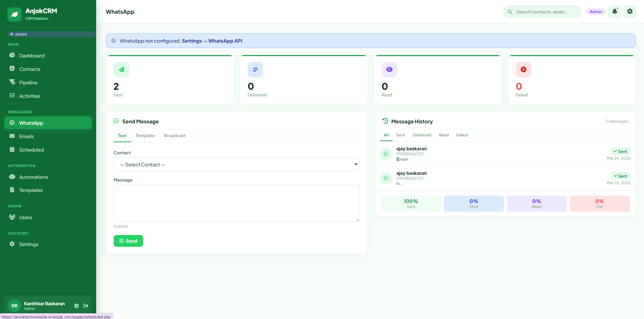Go to Automations in sidebar
This screenshot has width=644, height=319.
pos(34,177)
